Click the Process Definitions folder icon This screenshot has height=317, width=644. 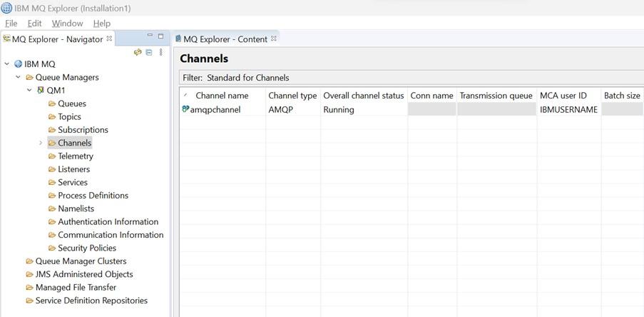pos(52,196)
